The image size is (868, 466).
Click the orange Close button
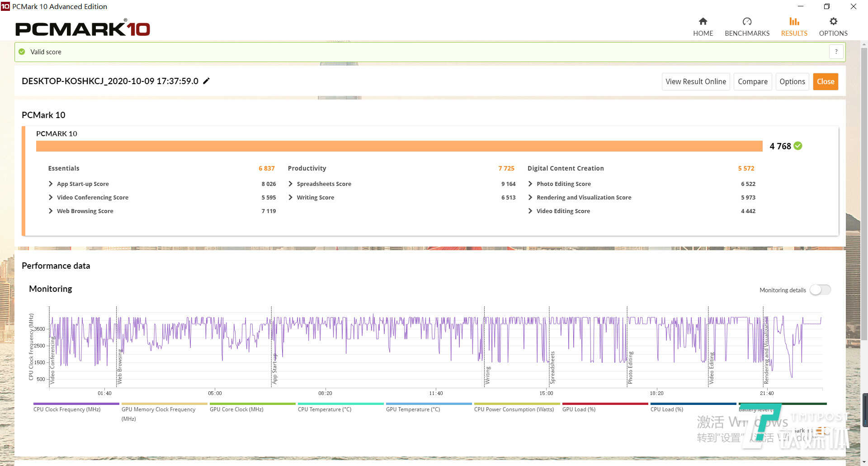pos(826,81)
